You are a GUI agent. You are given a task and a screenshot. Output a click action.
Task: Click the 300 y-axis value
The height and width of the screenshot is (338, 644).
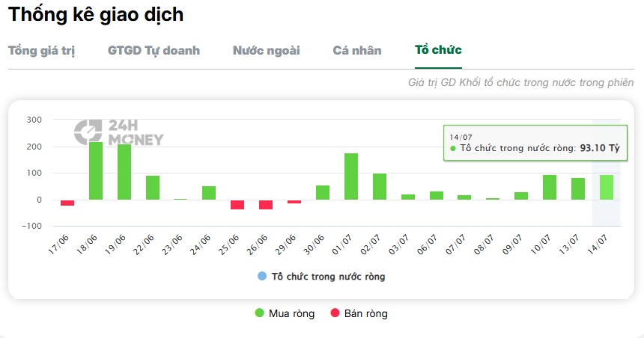click(34, 120)
